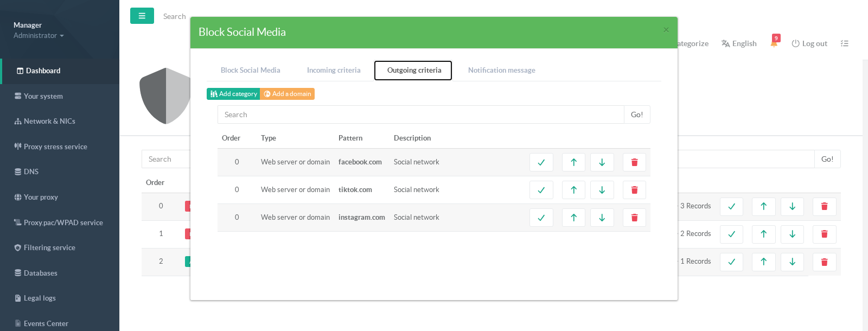Open the English language selector

[739, 43]
